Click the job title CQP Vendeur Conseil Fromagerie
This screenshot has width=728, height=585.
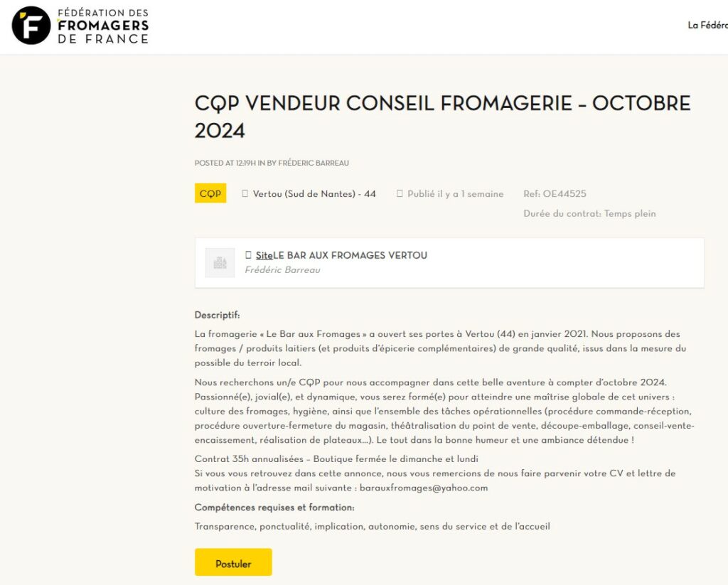click(442, 117)
